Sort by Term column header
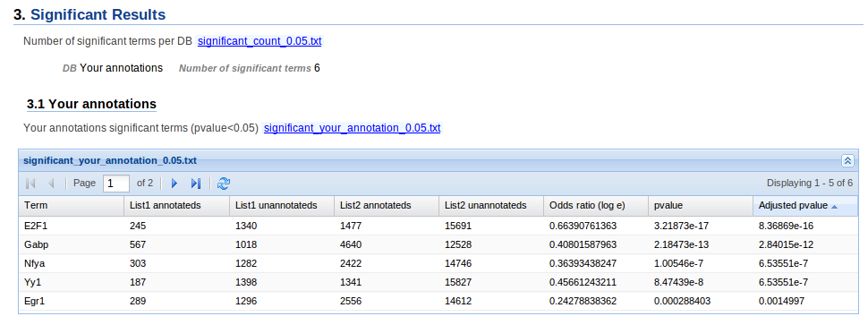This screenshot has width=868, height=325. click(71, 205)
